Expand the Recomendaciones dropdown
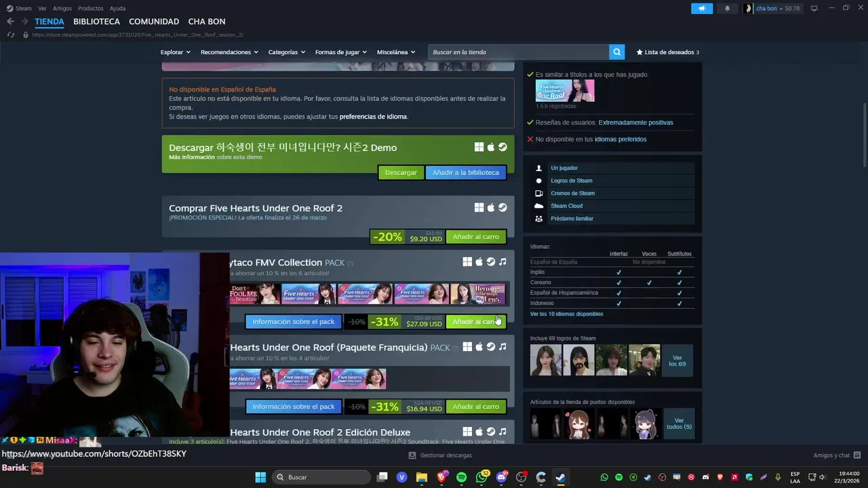Image resolution: width=868 pixels, height=488 pixels. pos(230,52)
